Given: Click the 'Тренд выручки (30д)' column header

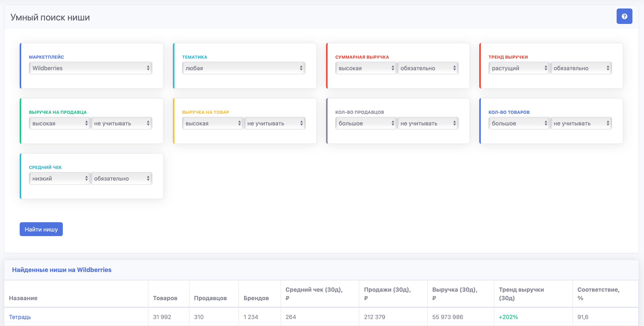Looking at the screenshot, I should (x=521, y=294).
